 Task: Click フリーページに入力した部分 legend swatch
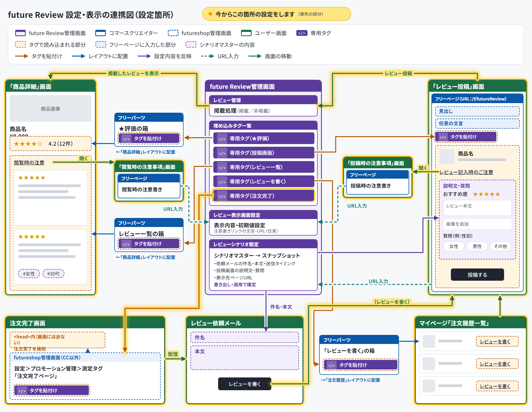point(101,45)
